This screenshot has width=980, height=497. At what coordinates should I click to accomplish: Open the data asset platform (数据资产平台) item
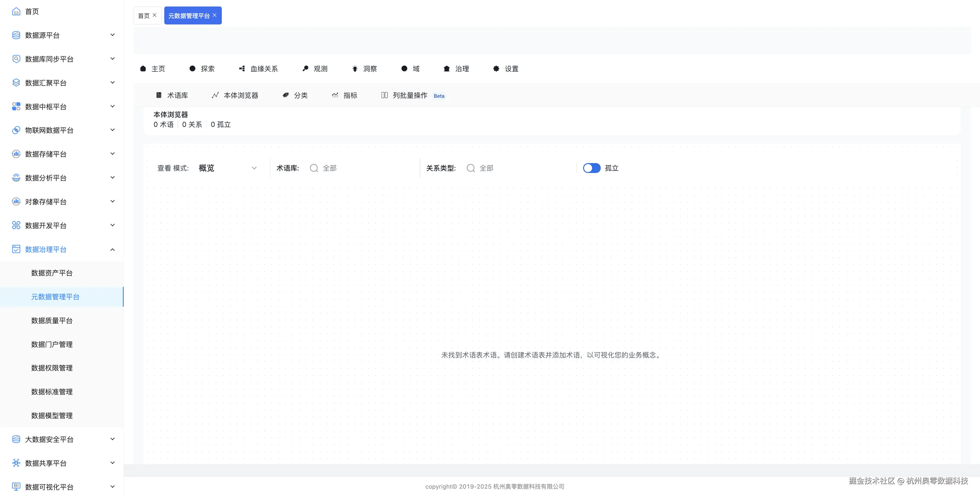[x=52, y=273]
